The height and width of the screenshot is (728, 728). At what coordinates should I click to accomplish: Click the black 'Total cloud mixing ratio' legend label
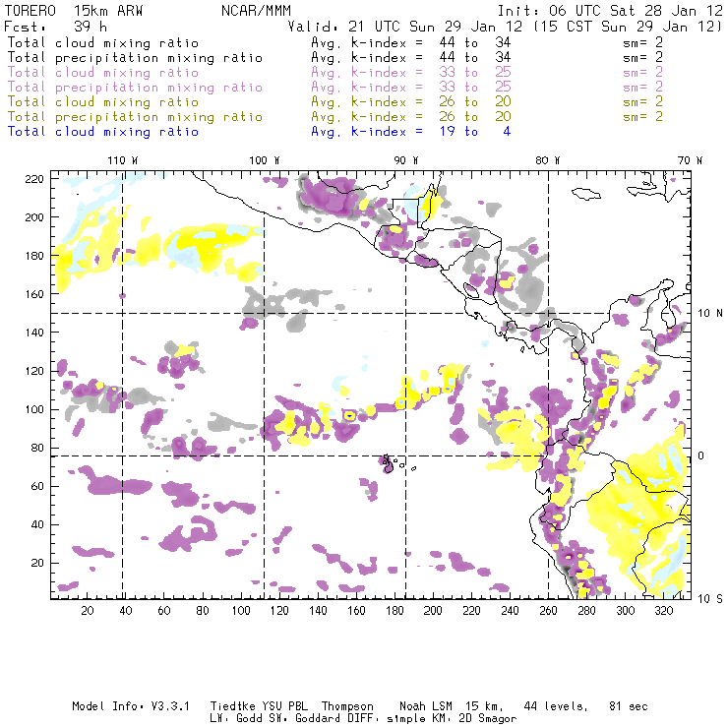(103, 42)
